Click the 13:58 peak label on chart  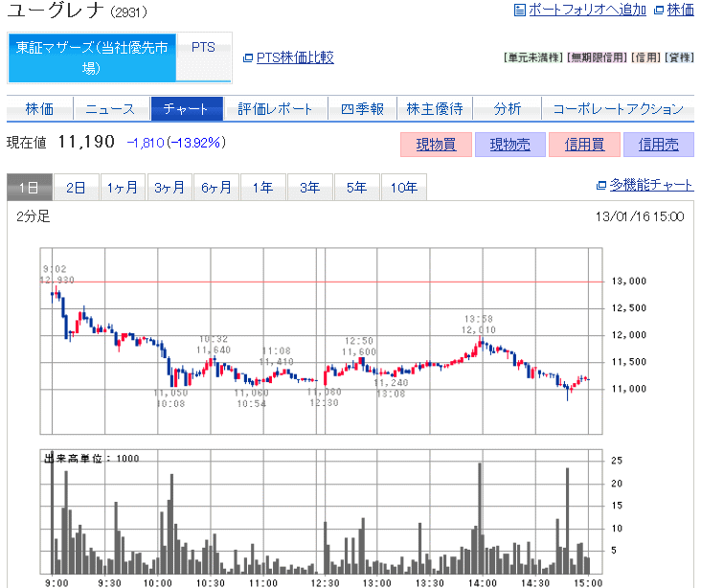pyautogui.click(x=479, y=318)
